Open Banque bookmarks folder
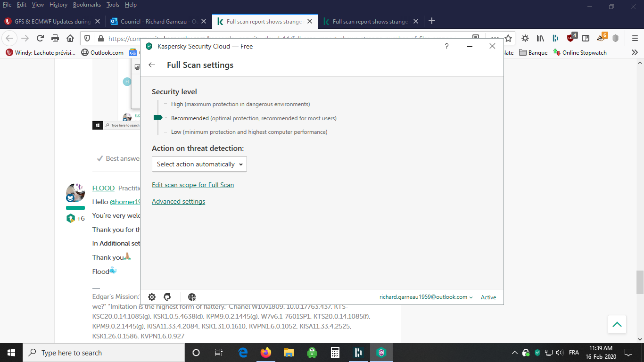This screenshot has width=644, height=362. tap(533, 52)
